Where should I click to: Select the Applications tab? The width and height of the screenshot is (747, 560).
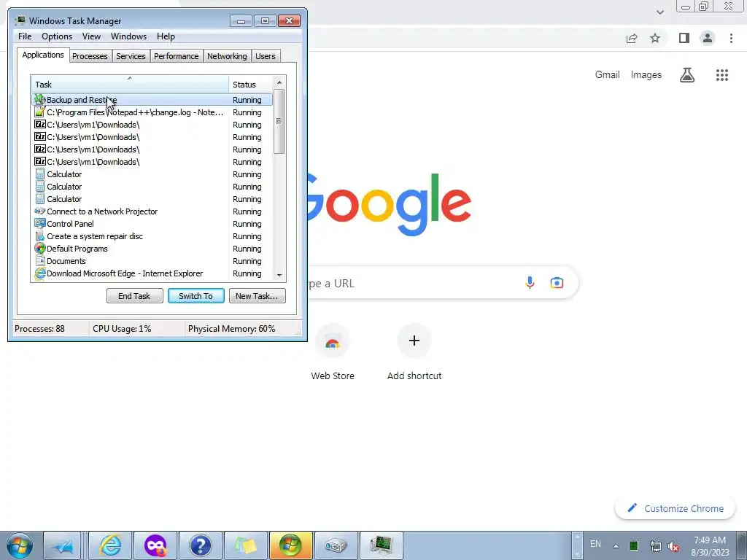click(x=43, y=55)
